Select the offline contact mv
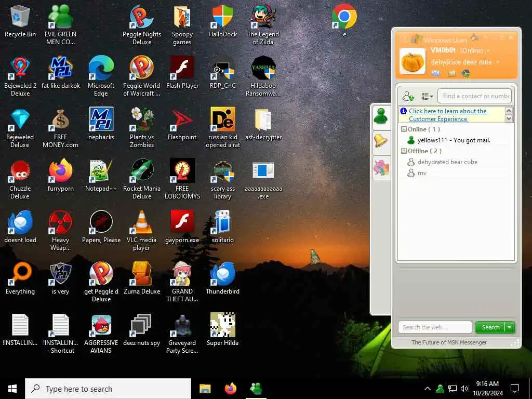 coord(417,173)
